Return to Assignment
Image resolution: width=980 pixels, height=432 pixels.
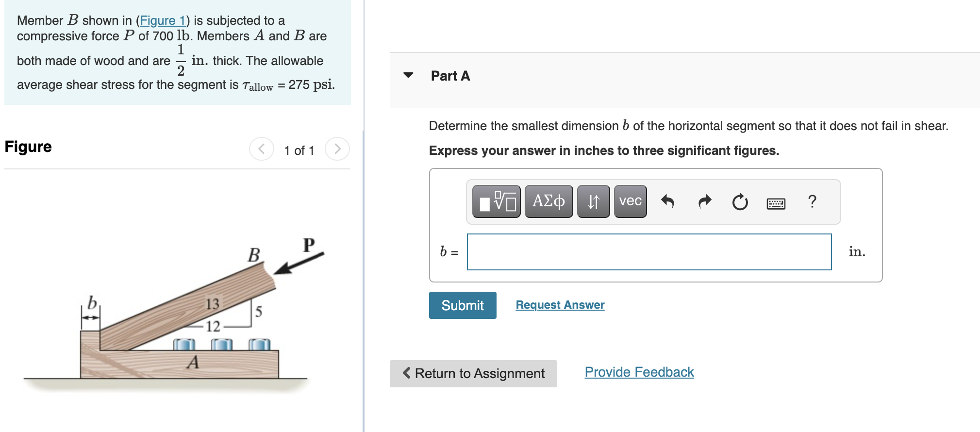[x=473, y=373]
